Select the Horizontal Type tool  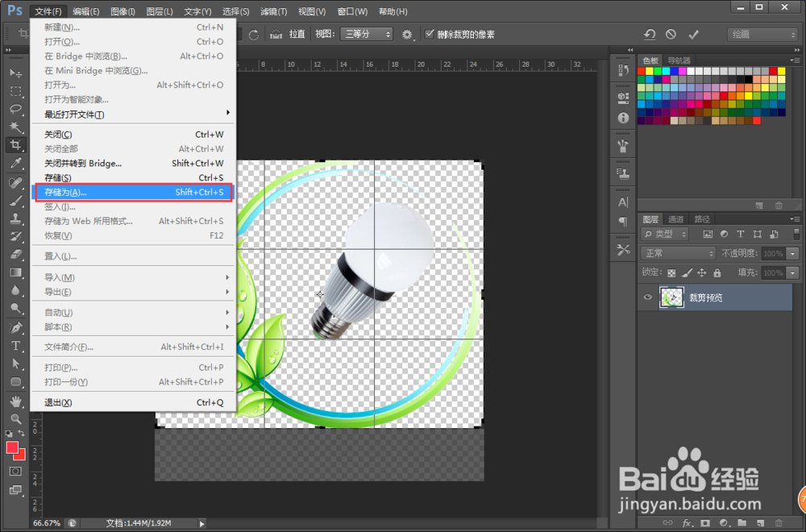coord(15,346)
